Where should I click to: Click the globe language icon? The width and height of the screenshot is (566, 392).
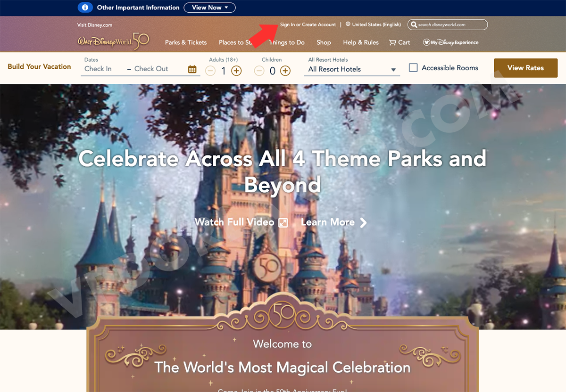pos(348,24)
